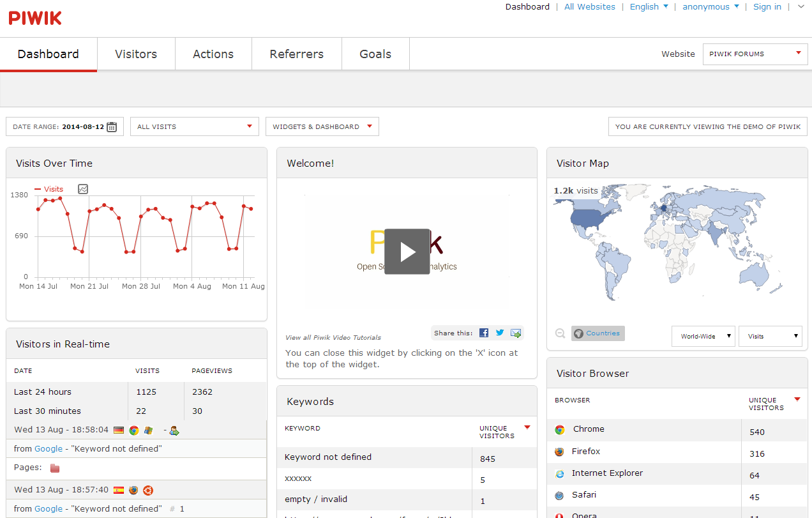Click the 'empty / invalid' keyword row
The width and height of the screenshot is (812, 518).
point(407,499)
